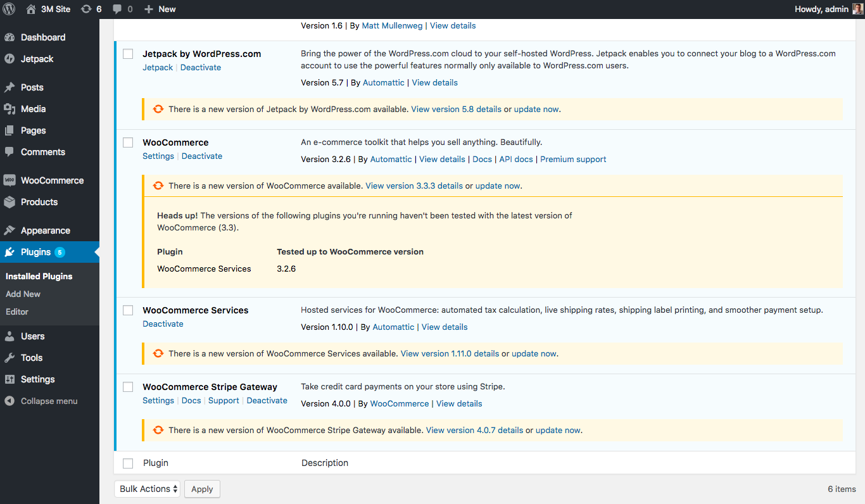
Task: Click the WordPress logo in admin bar
Action: (x=9, y=9)
